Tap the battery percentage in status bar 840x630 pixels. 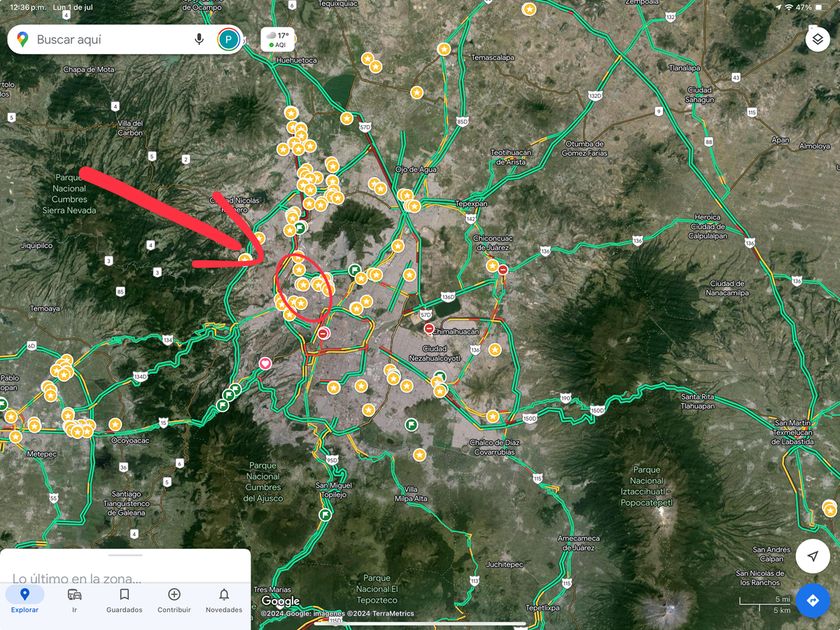804,7
